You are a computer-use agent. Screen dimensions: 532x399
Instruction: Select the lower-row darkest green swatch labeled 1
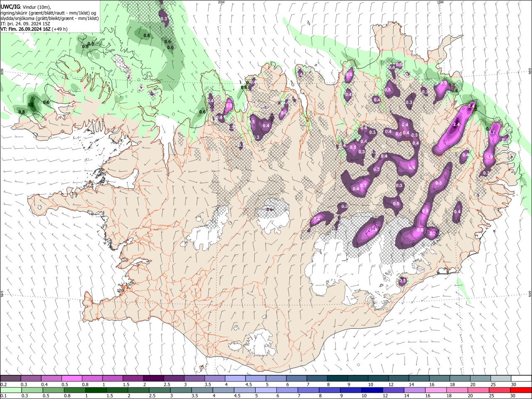pos(96,390)
